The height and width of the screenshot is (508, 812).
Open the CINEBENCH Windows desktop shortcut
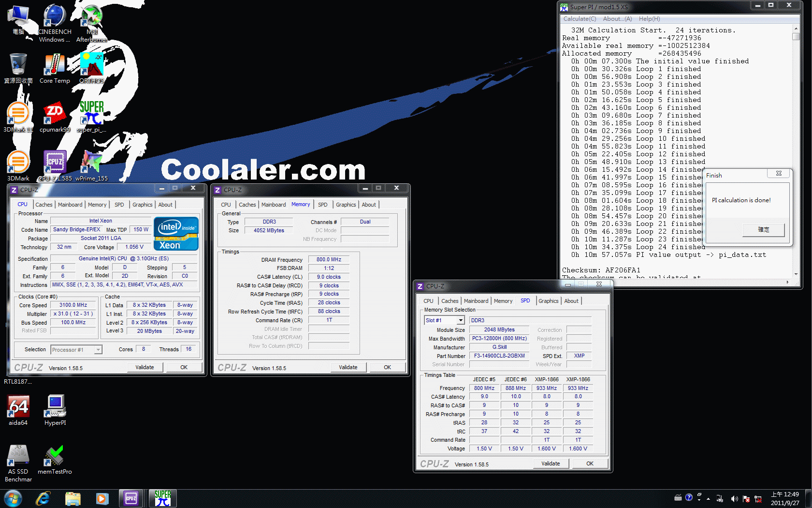pos(55,23)
